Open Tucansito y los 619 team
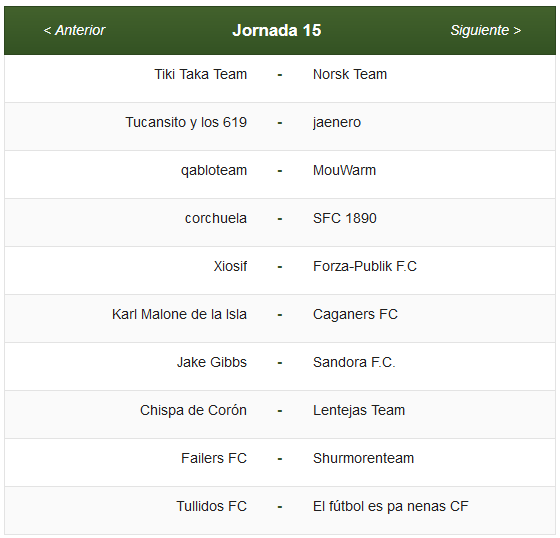 [186, 123]
